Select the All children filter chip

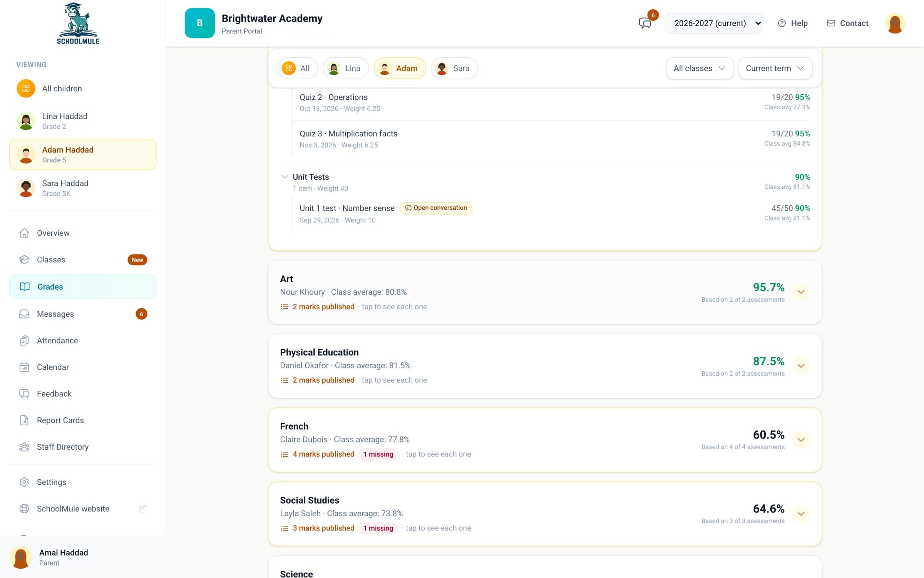pyautogui.click(x=298, y=68)
